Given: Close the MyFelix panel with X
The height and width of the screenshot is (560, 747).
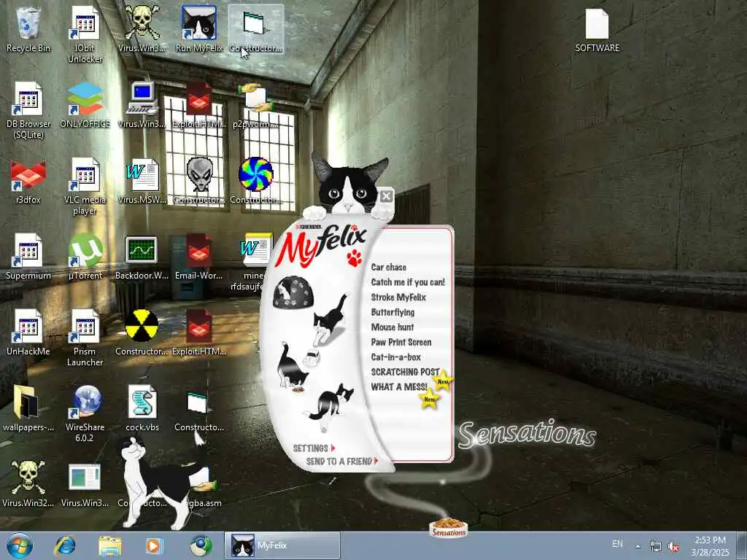Looking at the screenshot, I should point(387,195).
